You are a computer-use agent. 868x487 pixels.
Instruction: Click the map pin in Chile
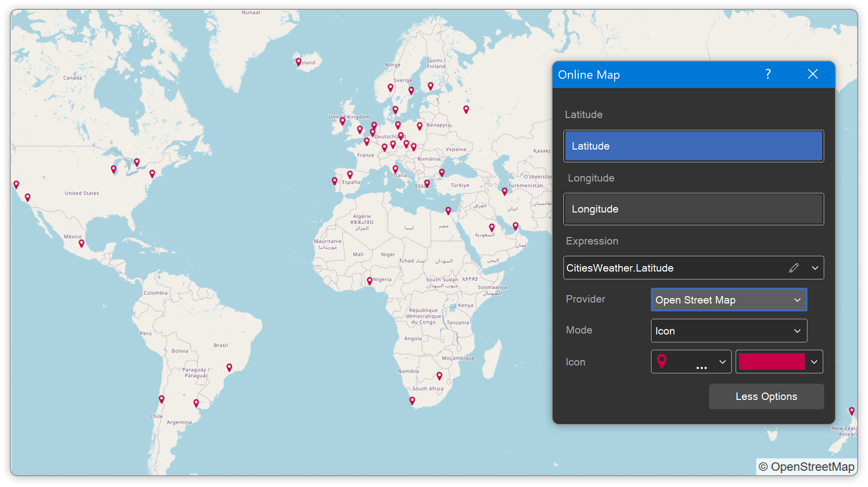coord(161,399)
